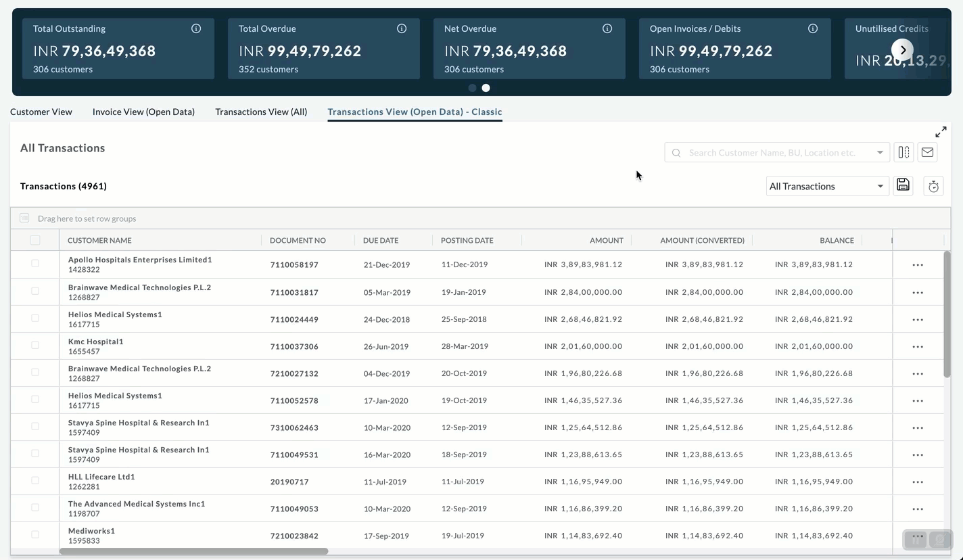Open actions menu for Apollo Hospitals row
The width and height of the screenshot is (963, 560).
[x=918, y=265]
